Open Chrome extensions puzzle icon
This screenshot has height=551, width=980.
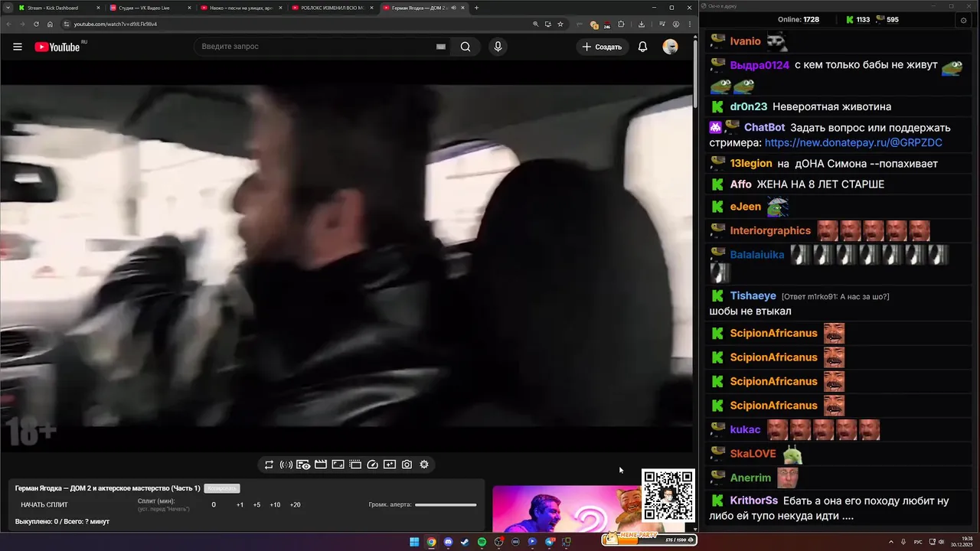tap(621, 24)
